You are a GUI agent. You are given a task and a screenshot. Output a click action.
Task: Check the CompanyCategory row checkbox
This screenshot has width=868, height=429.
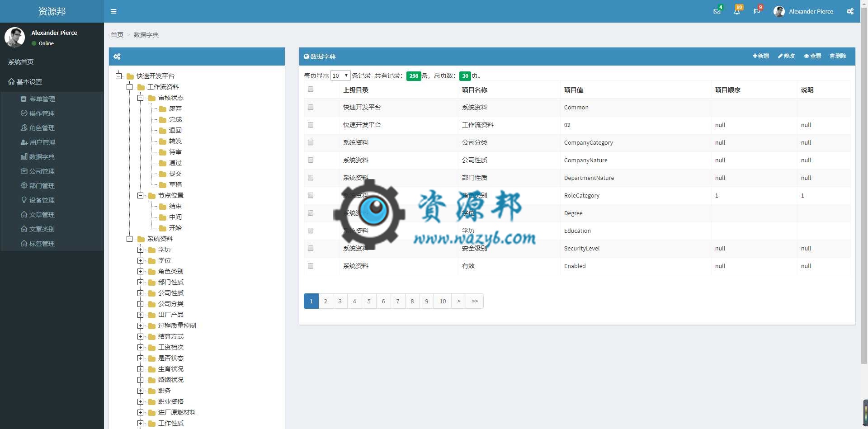coord(311,142)
